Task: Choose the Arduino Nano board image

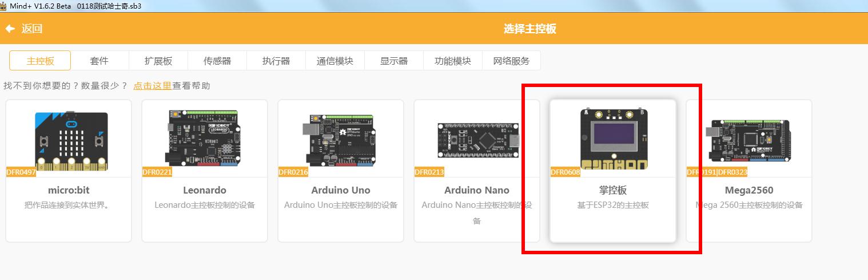Action: (x=479, y=141)
